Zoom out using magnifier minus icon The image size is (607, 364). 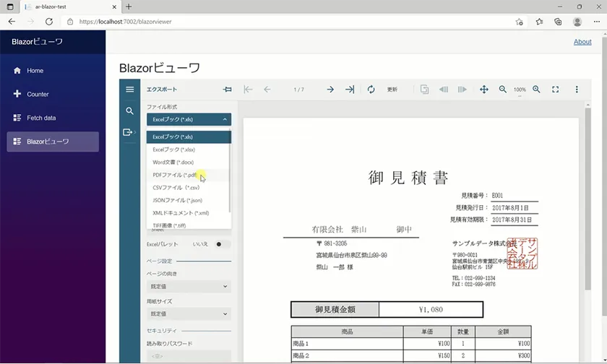pyautogui.click(x=503, y=90)
